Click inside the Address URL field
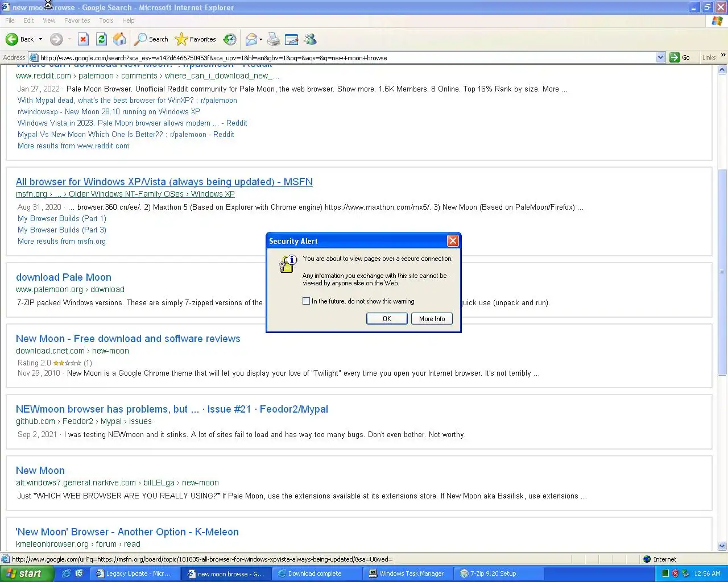The image size is (728, 582). pyautogui.click(x=347, y=57)
